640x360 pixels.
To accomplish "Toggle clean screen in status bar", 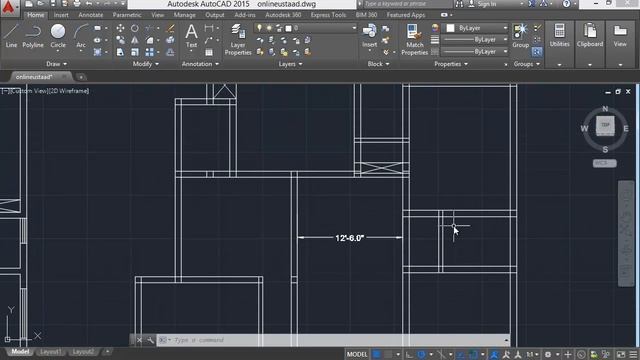I will point(621,354).
